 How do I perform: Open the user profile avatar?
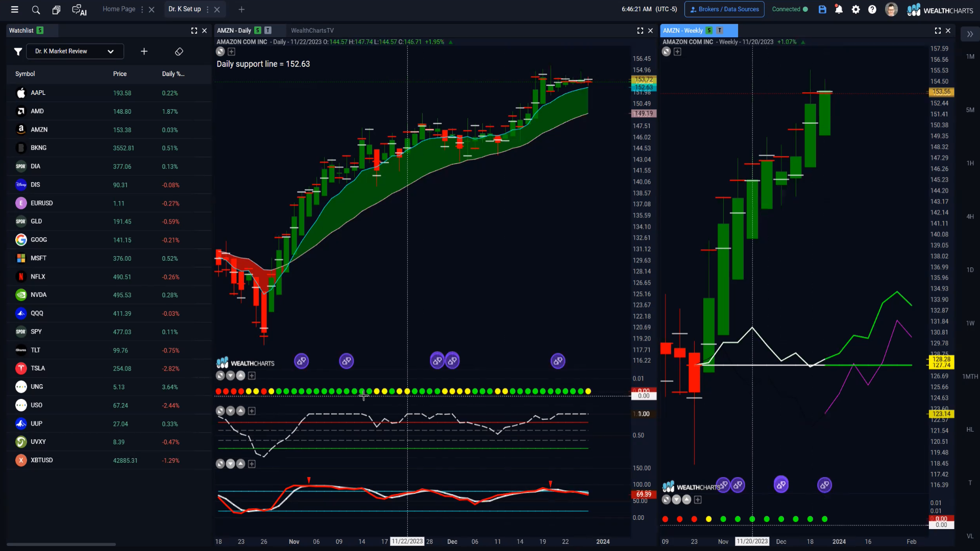(891, 9)
